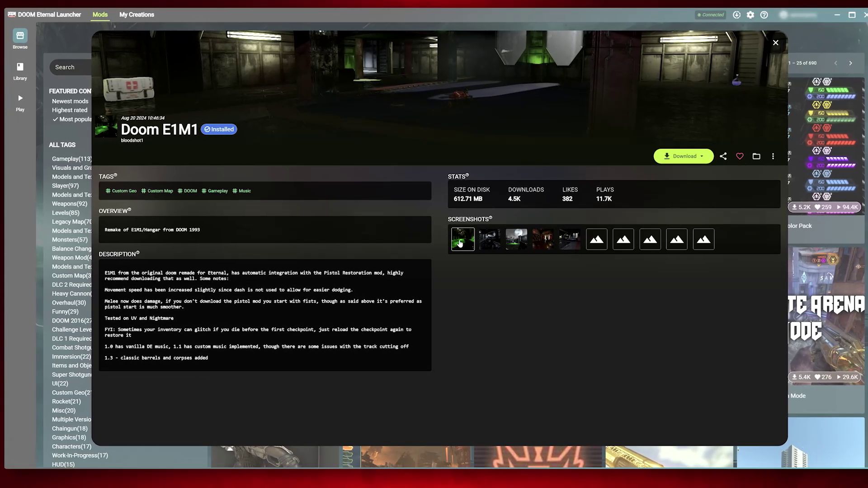868x488 pixels.
Task: Filter by Rocket(21) tag
Action: pyautogui.click(x=66, y=402)
